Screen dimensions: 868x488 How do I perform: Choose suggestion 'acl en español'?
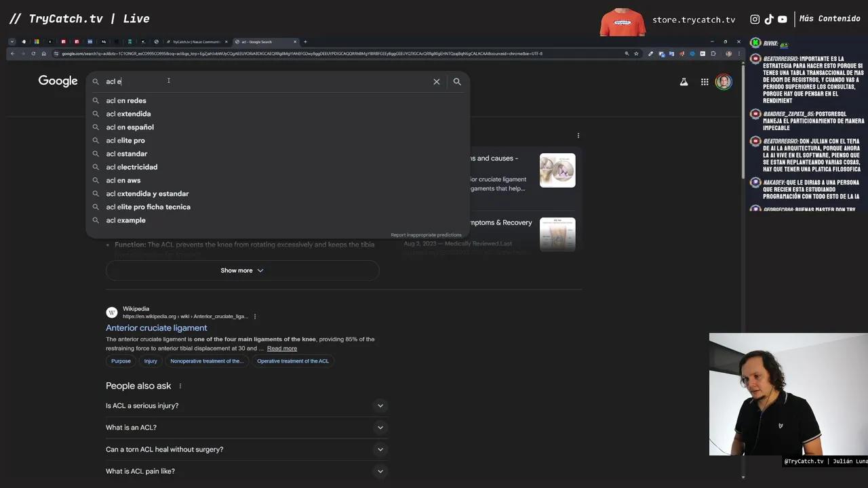coord(277,127)
